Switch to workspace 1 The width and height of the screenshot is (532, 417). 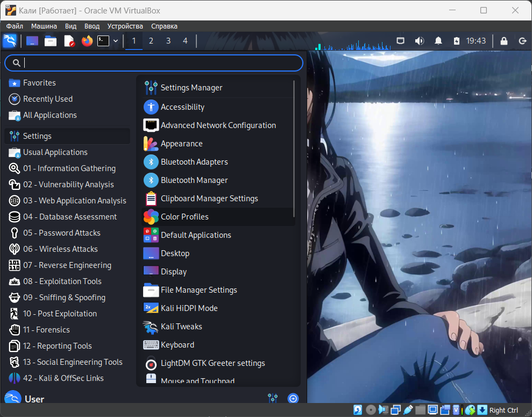(134, 41)
